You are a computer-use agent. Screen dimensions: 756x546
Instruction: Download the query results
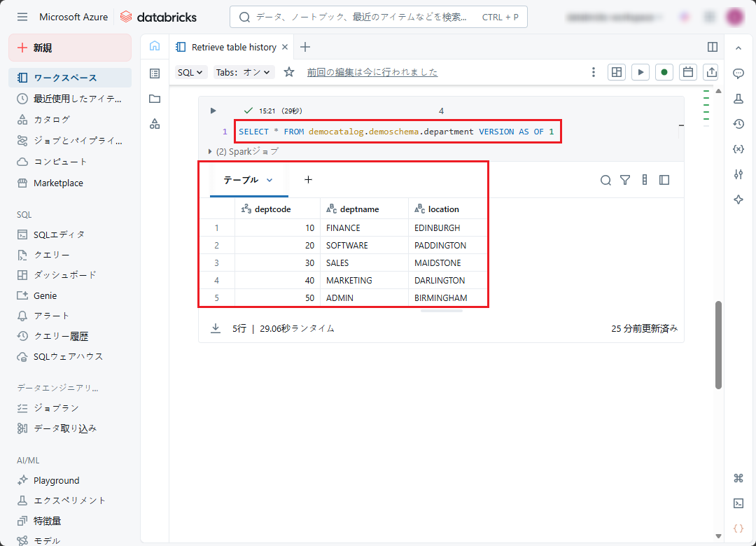coord(216,328)
